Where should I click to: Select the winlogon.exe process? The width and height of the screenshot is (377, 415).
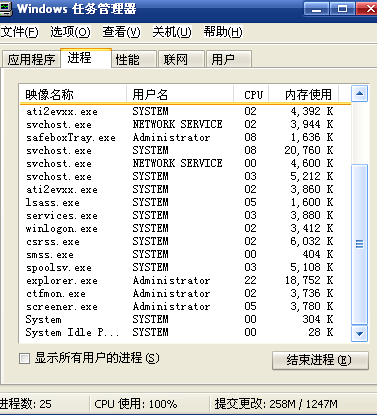(185, 228)
